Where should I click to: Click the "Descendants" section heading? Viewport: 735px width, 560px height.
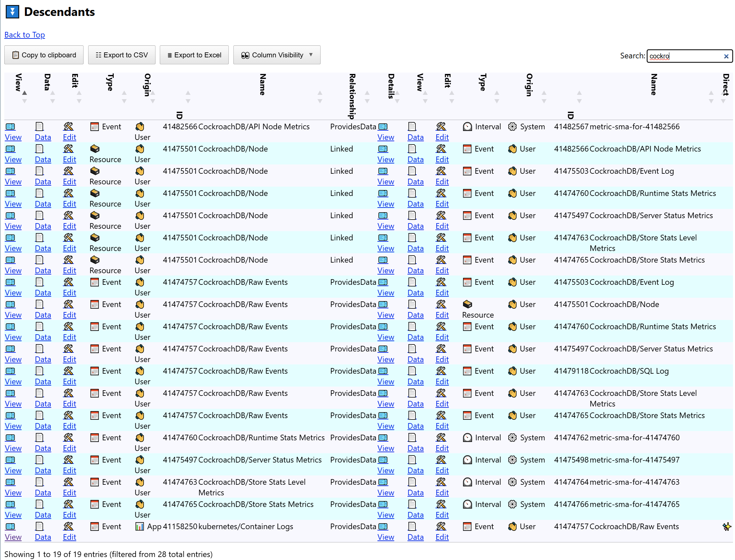point(59,12)
